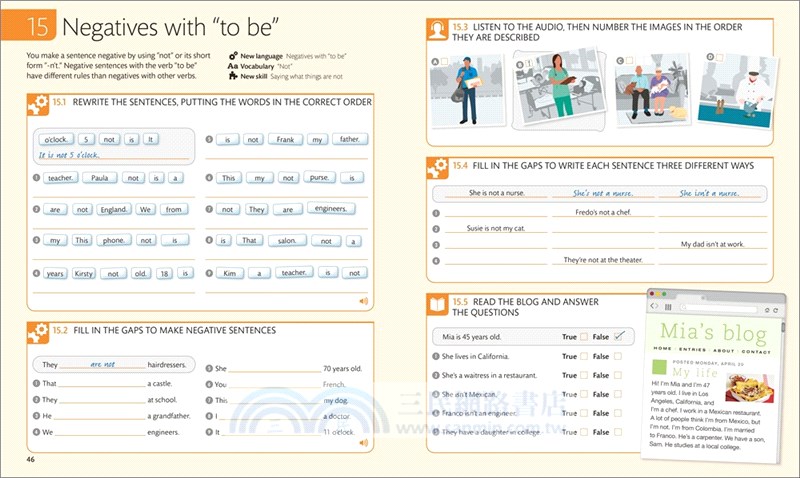
Task: Open the CONTACT tab on Mia's blog
Action: [x=757, y=352]
